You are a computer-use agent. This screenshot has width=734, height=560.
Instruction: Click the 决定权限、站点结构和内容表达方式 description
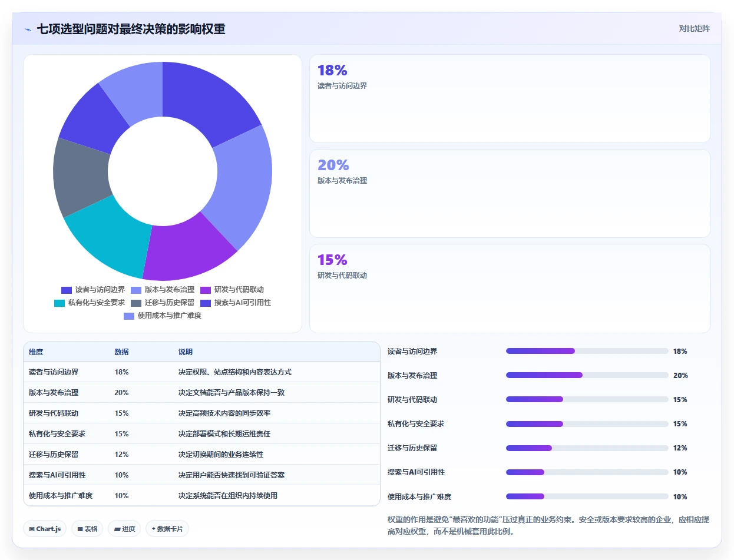tap(235, 372)
